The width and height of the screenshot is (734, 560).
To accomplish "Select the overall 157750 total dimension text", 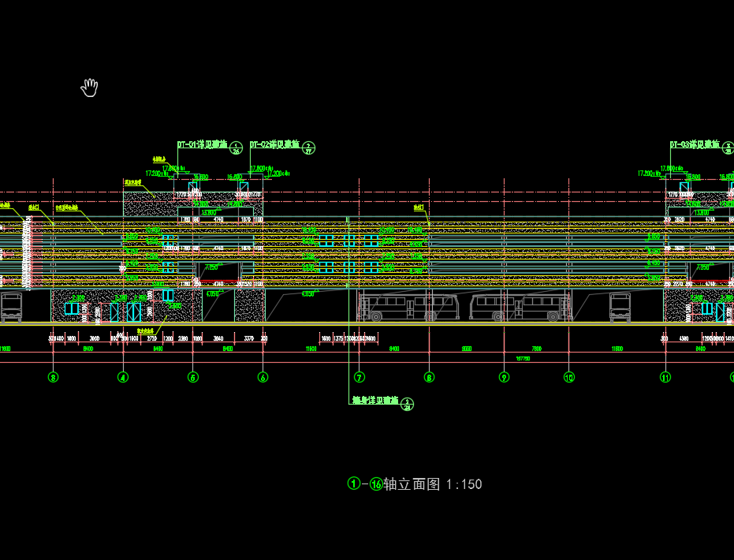I will pyautogui.click(x=523, y=359).
